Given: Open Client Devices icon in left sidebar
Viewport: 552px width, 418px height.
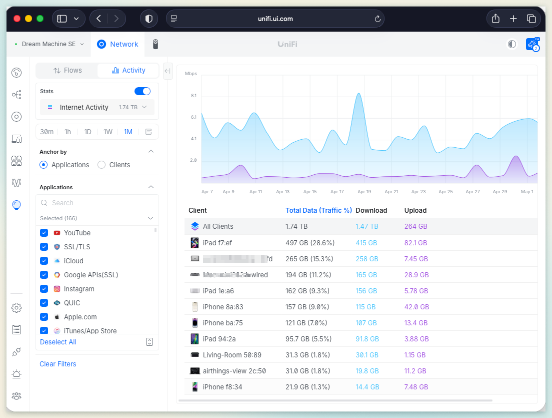Looking at the screenshot, I should click(x=17, y=139).
